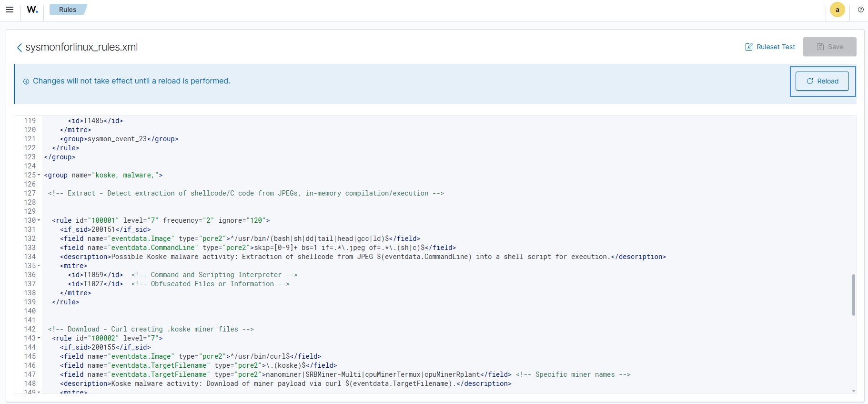Screen dimensions: 868x404
Task: Click the rule id="100801" line
Action: pos(161,220)
